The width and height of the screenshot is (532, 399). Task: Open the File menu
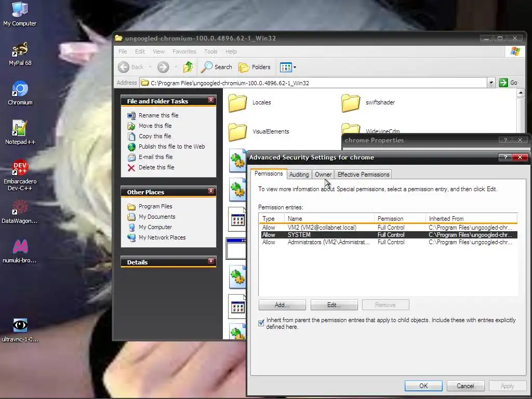coord(123,51)
